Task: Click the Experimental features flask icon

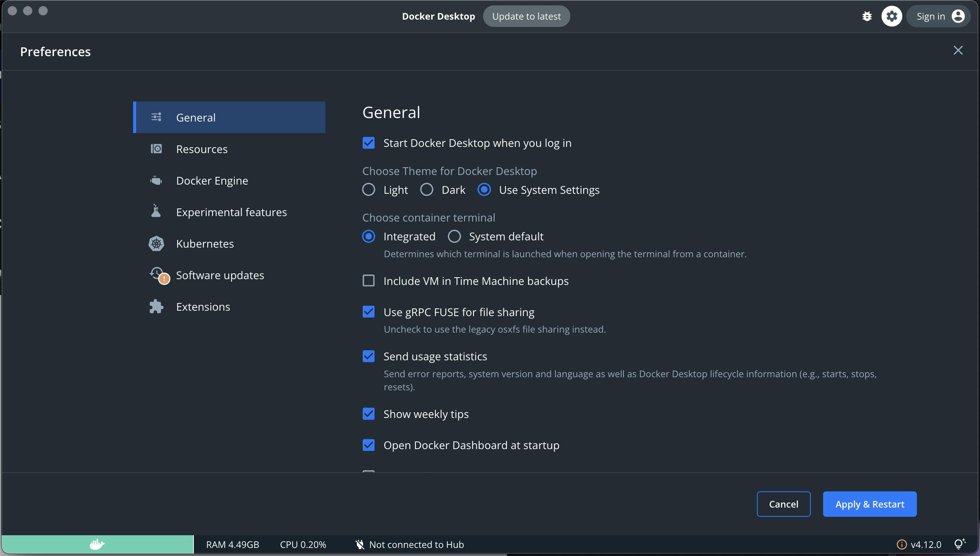Action: [156, 211]
